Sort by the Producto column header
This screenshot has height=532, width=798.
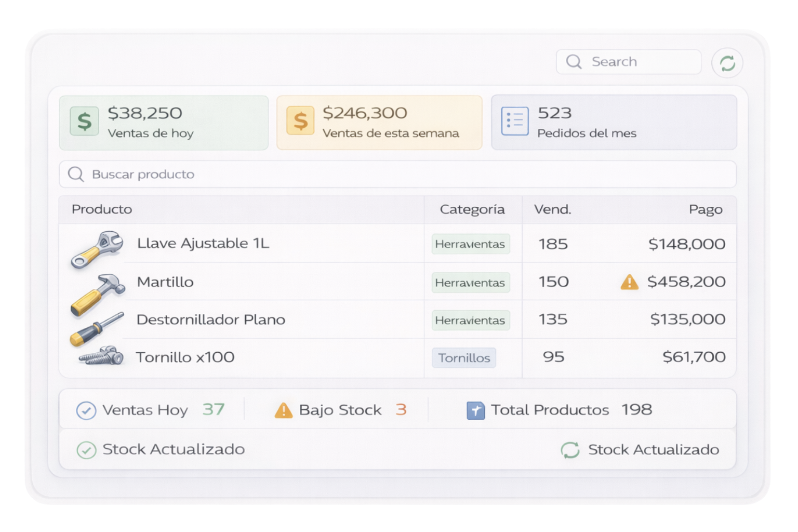click(x=102, y=209)
